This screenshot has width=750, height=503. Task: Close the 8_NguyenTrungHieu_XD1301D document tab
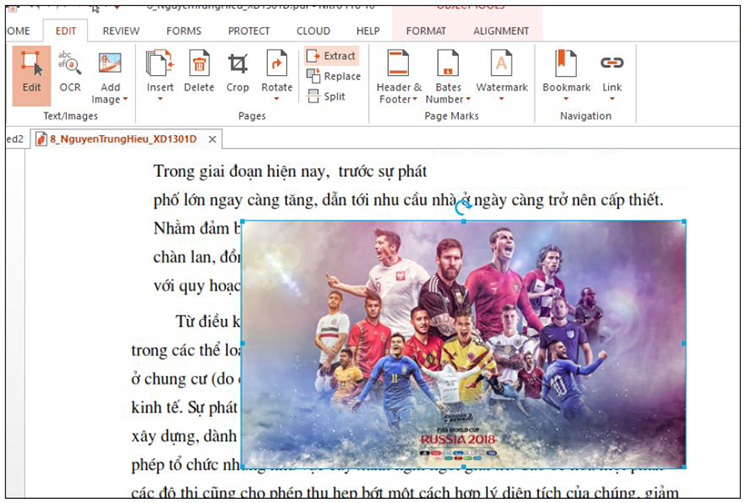(x=212, y=139)
